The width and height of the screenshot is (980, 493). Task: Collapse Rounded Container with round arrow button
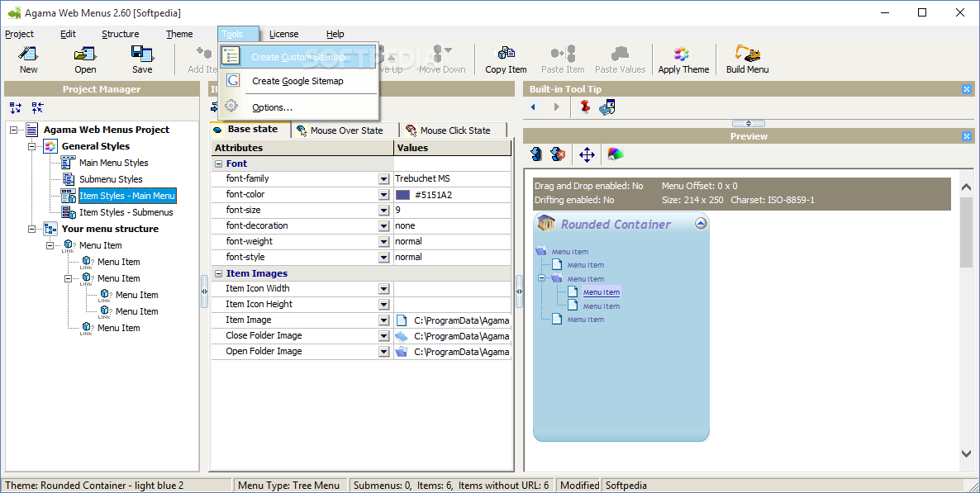point(701,223)
